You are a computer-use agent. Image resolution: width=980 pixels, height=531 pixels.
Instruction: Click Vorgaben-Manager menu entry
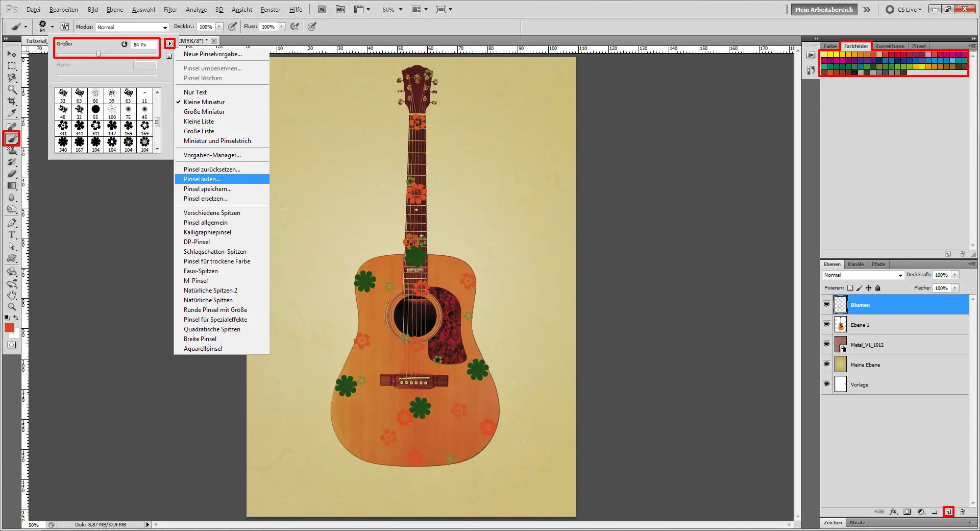[210, 155]
